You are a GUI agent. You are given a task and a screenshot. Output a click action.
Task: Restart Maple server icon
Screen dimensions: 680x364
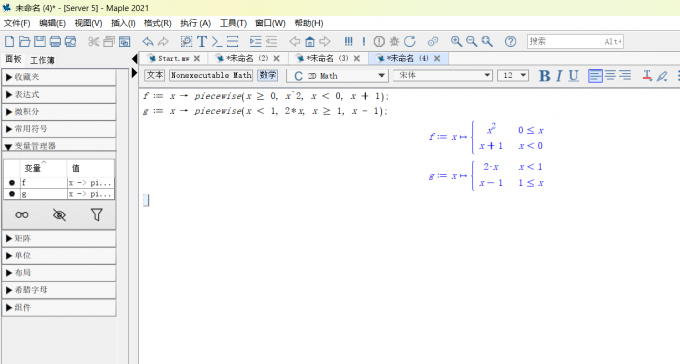pos(410,41)
